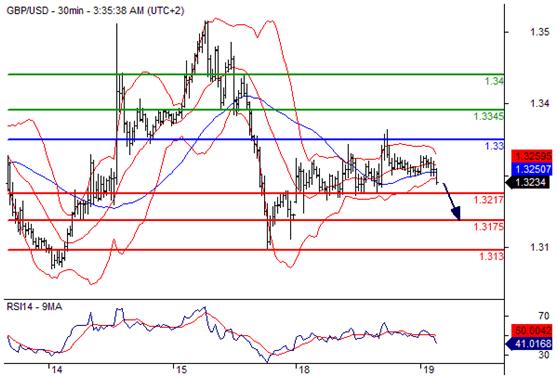Select the 1.3175 support level label
The height and width of the screenshot is (378, 558).
click(x=489, y=226)
